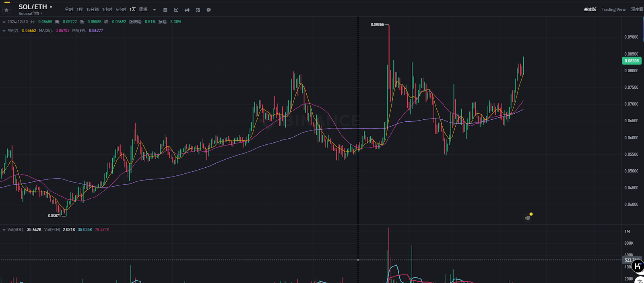
Task: Click the 涨跌幅 value 0.51%
Action: coord(150,22)
